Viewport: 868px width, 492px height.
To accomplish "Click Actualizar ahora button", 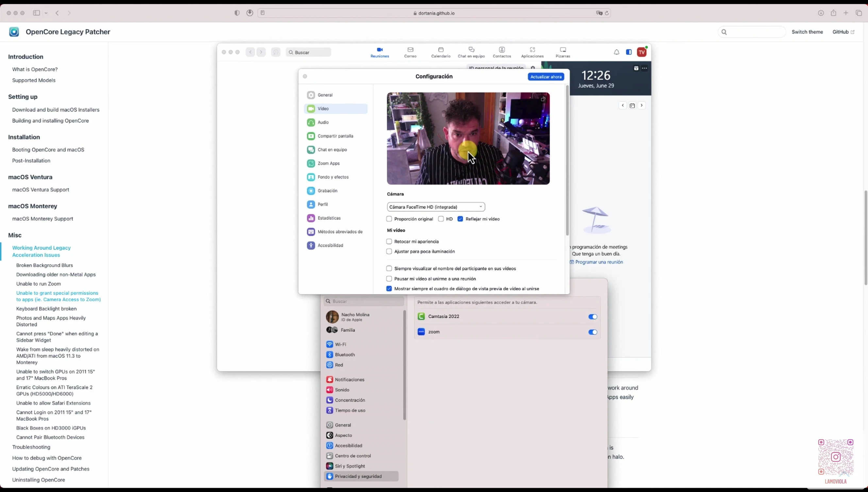I will coord(546,77).
